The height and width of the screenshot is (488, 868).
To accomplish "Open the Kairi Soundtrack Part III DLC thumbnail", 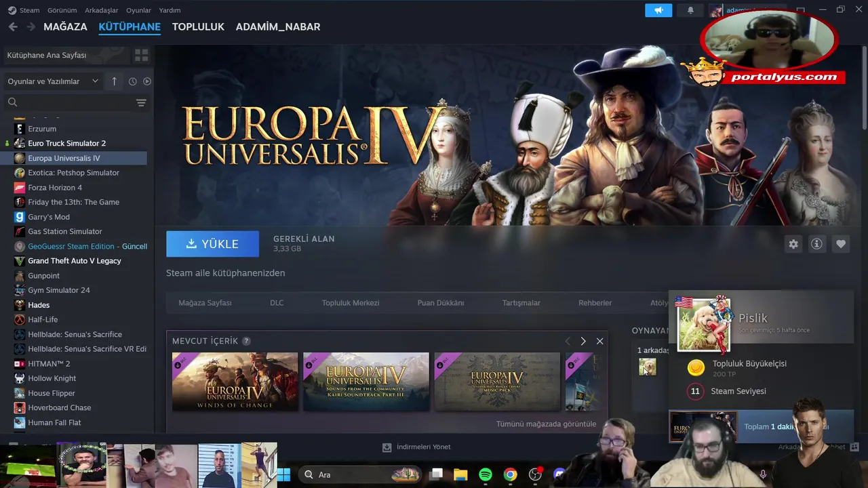I will 366,382.
